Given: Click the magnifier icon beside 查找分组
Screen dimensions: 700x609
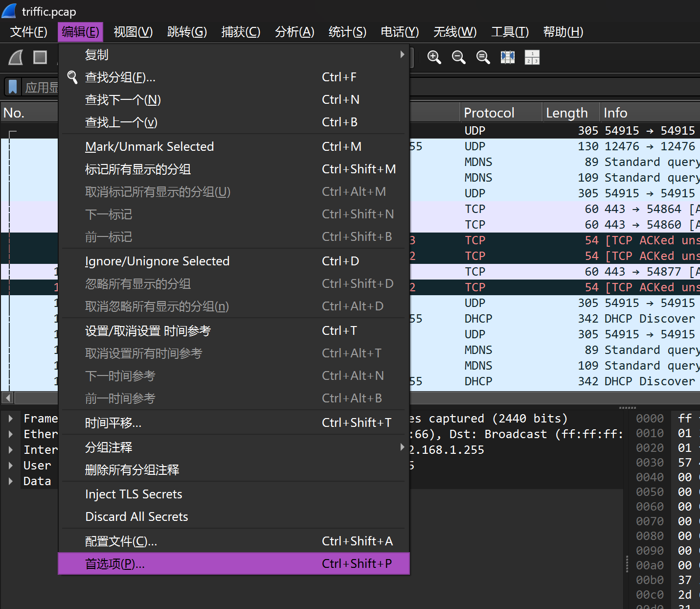Looking at the screenshot, I should click(72, 77).
